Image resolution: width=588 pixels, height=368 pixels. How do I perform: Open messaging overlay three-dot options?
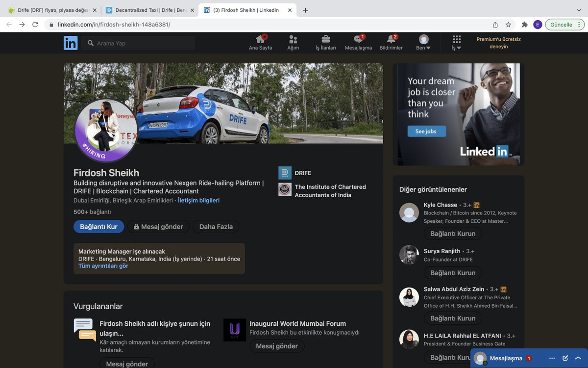click(552, 358)
